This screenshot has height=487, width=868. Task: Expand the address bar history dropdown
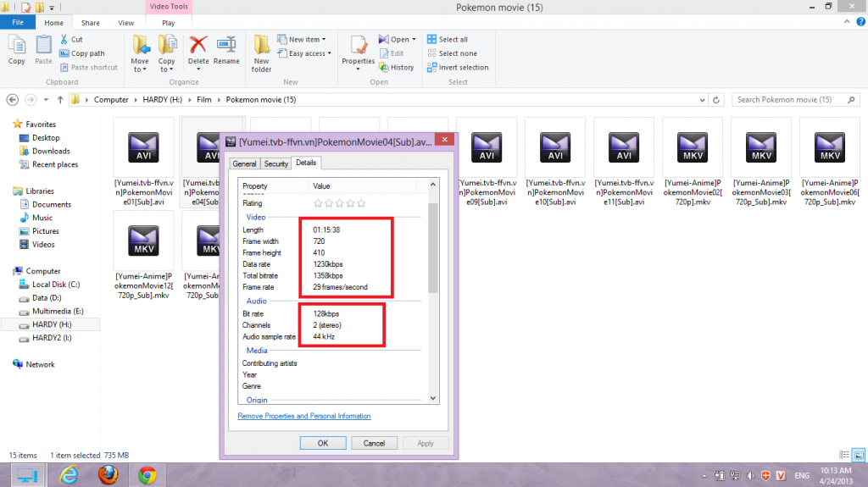point(702,100)
